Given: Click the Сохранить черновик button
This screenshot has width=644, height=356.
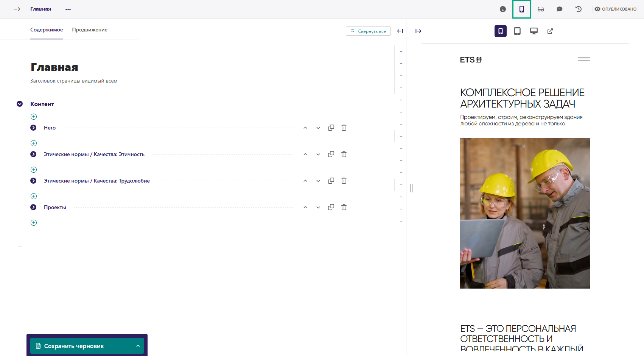Looking at the screenshot, I should click(81, 346).
